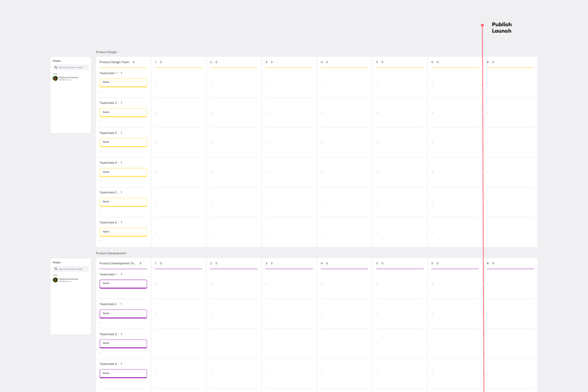Click the Teammate 3 swimlane label in Product Design
This screenshot has width=588, height=392.
click(x=108, y=133)
